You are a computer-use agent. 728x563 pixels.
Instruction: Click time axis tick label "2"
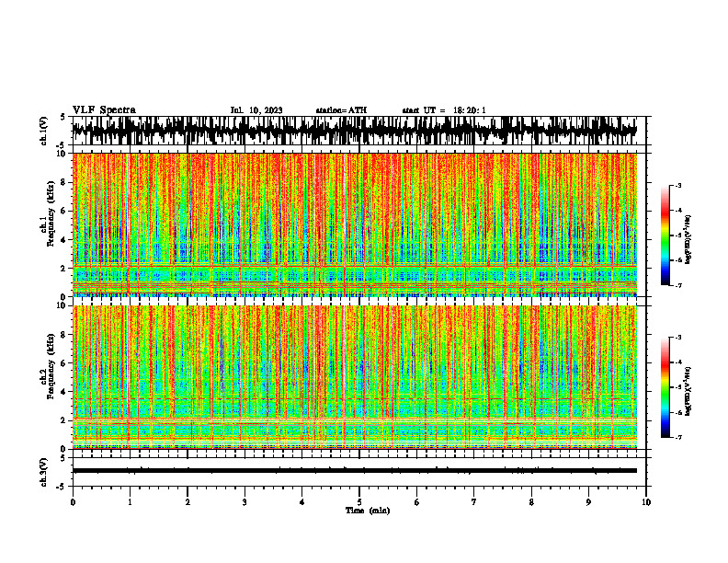coord(188,502)
